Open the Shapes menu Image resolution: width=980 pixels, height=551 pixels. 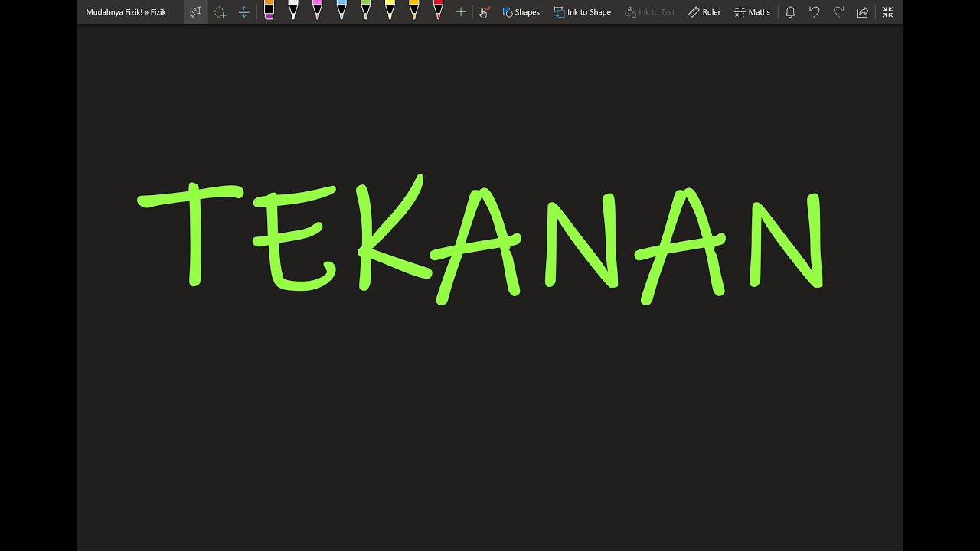[x=521, y=11]
